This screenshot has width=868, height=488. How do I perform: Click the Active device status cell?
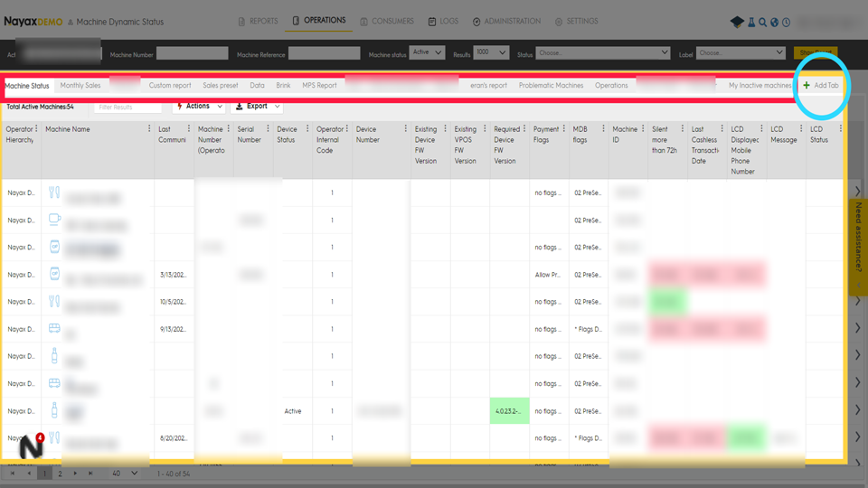(293, 411)
